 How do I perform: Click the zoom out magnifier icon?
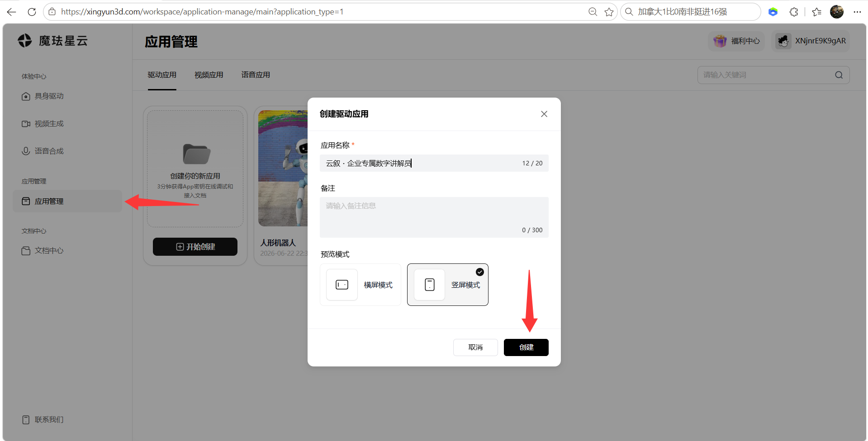[x=593, y=12]
